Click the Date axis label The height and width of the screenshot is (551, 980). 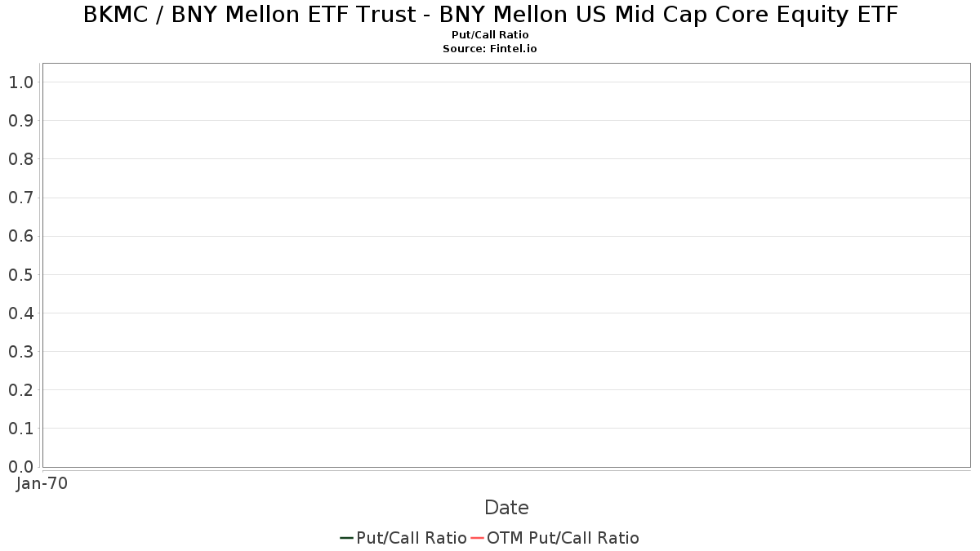(x=506, y=508)
